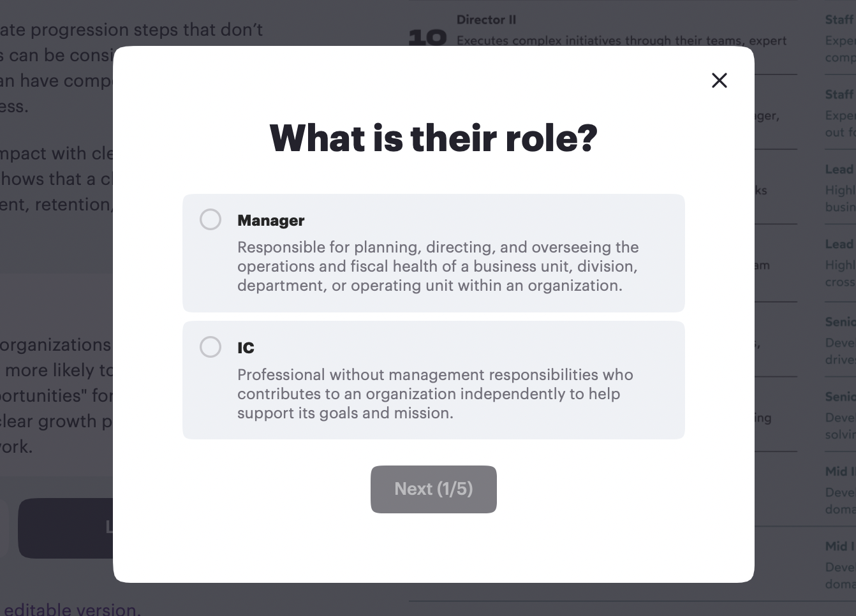This screenshot has width=856, height=616.
Task: Click the second Staff entry in right column
Action: click(839, 95)
